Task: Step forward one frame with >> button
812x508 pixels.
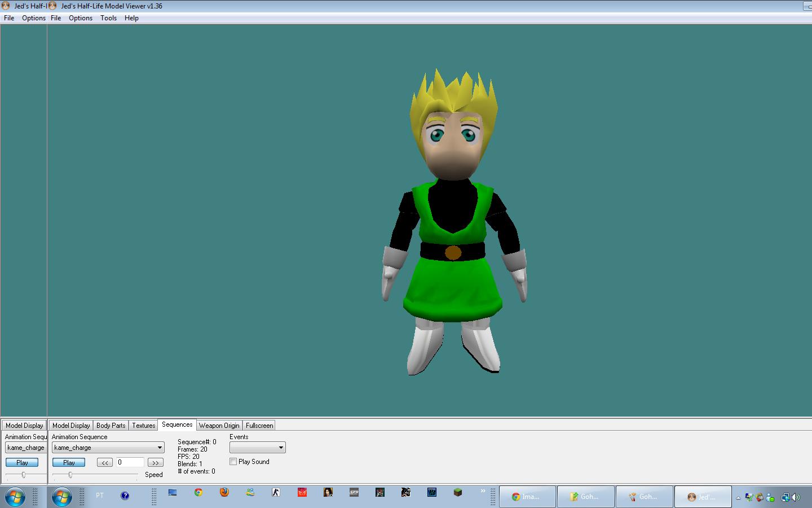Action: [x=155, y=462]
